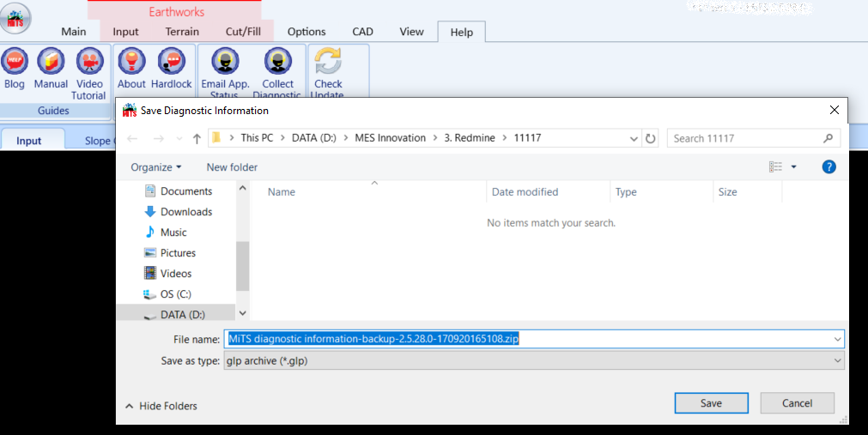The image size is (868, 435).
Task: Save the diagnostic file
Action: tap(712, 403)
